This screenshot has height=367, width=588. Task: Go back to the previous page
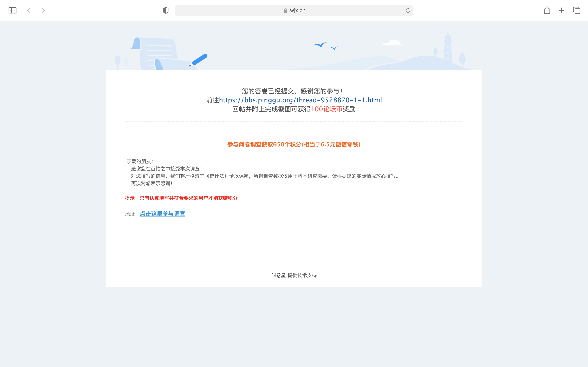[x=29, y=10]
